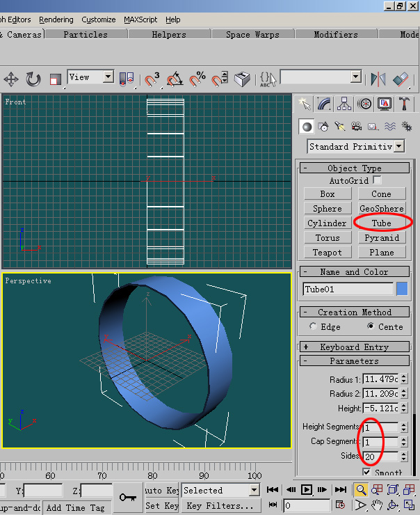Select the Systems gears category icon
420x515 pixels.
click(x=407, y=127)
